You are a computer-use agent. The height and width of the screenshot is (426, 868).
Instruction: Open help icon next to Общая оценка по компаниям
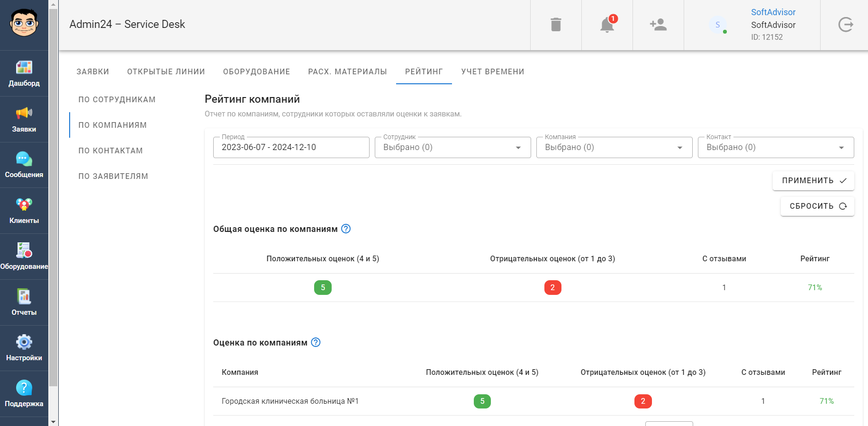tap(346, 229)
